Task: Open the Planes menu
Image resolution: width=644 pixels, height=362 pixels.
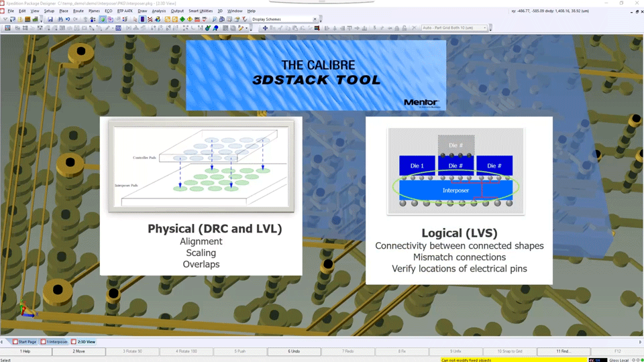Action: (94, 11)
